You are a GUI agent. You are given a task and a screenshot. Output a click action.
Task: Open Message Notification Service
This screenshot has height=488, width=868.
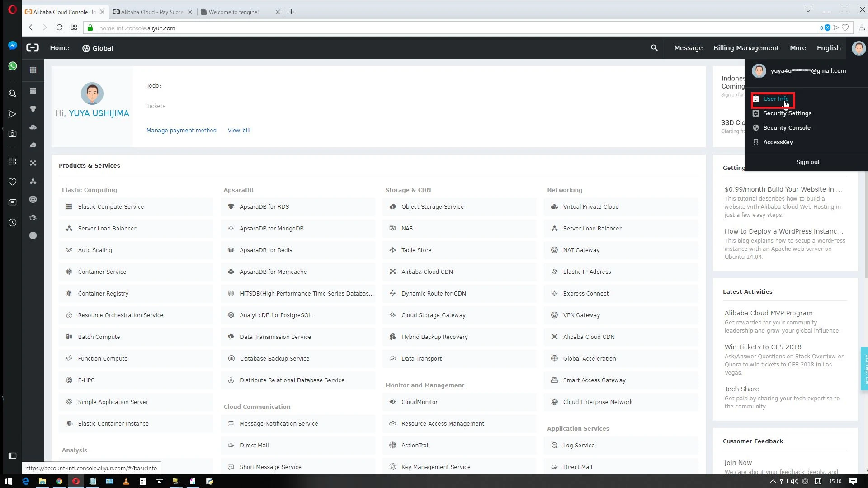click(x=298, y=423)
